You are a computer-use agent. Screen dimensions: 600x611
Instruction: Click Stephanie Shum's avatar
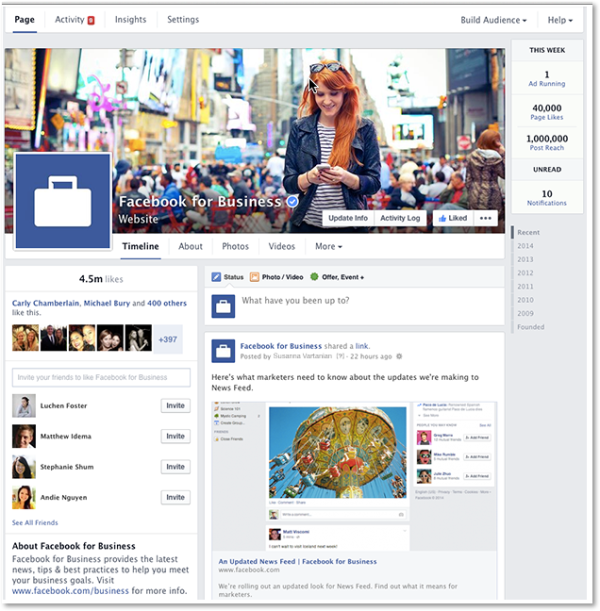[24, 467]
